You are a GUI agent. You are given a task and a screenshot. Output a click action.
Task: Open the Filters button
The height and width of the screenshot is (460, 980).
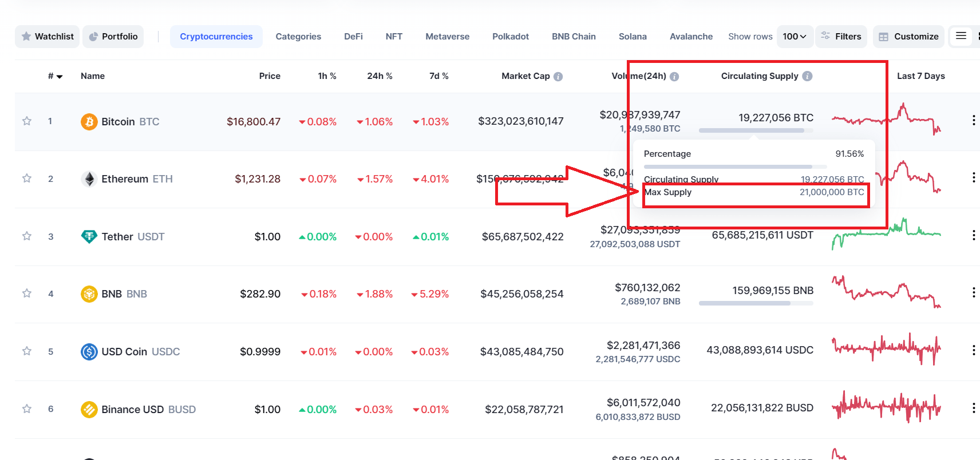[x=841, y=37]
